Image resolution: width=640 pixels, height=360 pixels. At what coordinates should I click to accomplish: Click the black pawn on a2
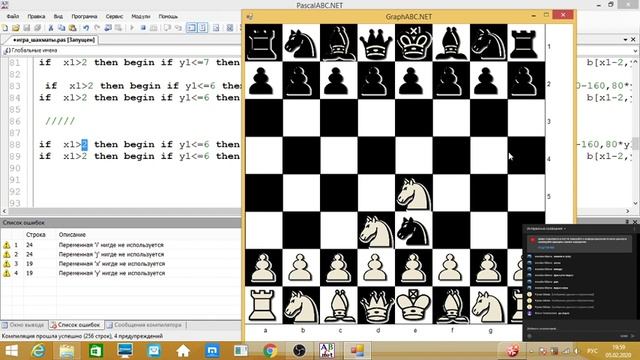[x=263, y=80]
